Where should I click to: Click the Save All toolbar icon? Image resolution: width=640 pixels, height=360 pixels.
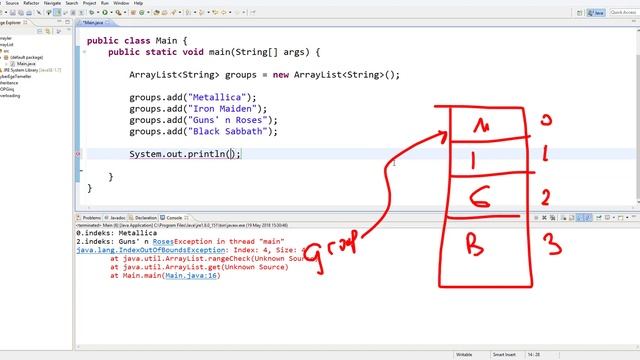click(21, 13)
